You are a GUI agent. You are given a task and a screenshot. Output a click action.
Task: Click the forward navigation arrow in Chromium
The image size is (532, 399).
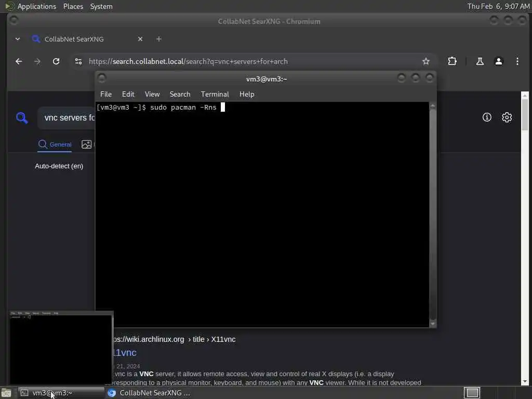pyautogui.click(x=37, y=61)
